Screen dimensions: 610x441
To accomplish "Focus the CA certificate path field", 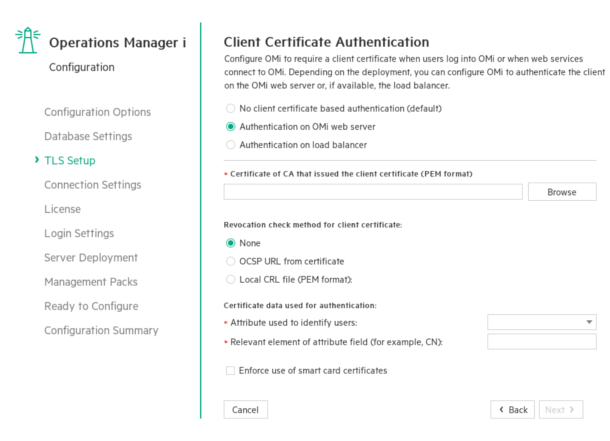I will click(373, 192).
